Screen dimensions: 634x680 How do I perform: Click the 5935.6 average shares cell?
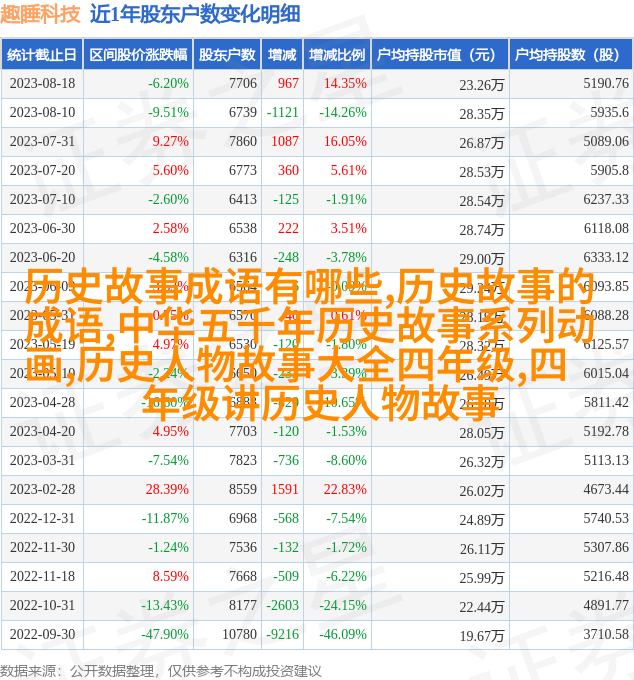tap(609, 113)
